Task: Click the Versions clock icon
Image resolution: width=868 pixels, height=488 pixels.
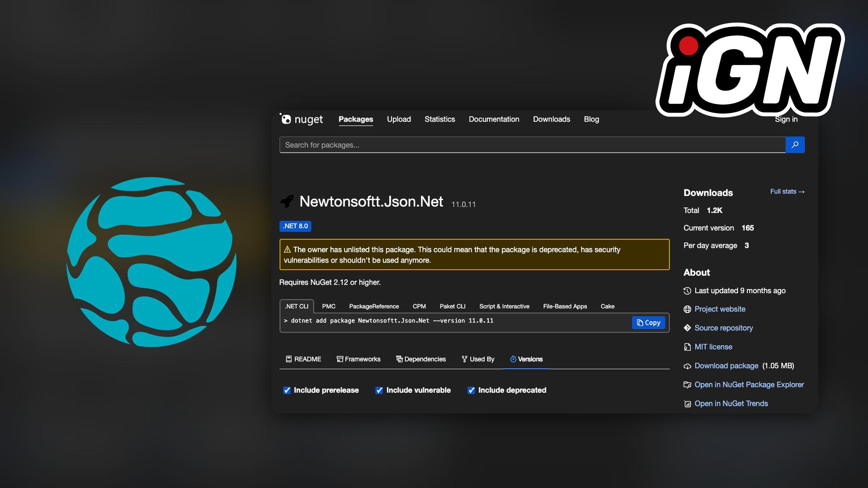Action: (513, 359)
